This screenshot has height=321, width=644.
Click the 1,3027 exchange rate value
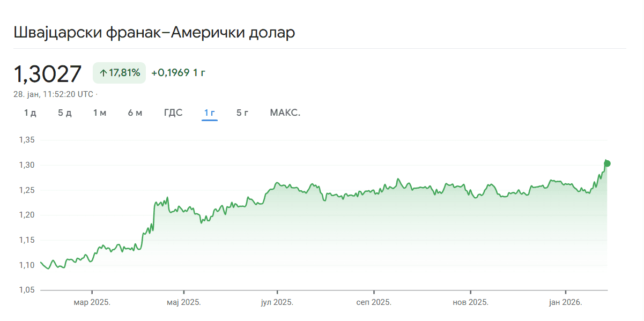(x=47, y=74)
